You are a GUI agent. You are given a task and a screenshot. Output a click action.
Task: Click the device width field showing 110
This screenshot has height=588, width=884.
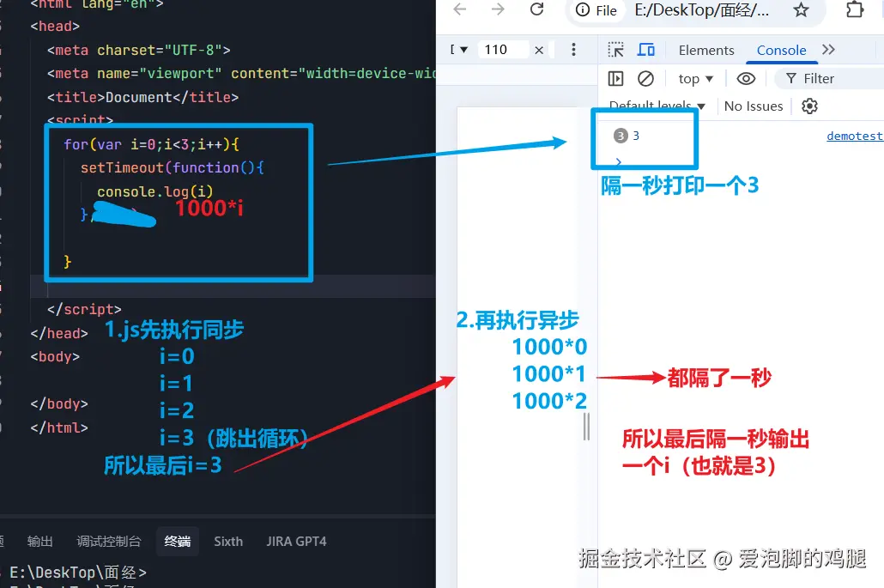point(503,50)
